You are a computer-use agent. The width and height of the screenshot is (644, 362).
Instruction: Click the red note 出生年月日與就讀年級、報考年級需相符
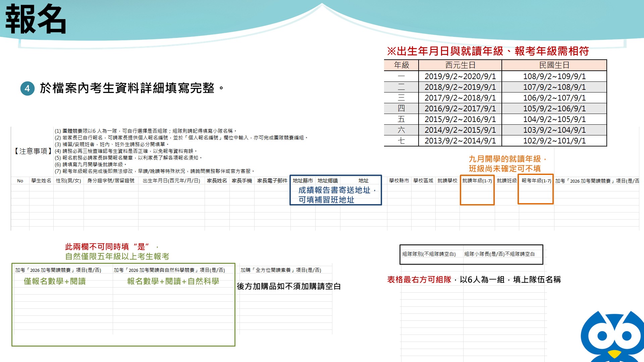(488, 51)
